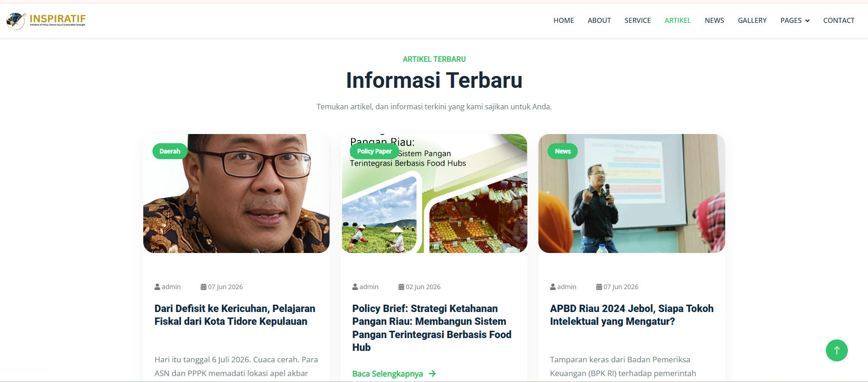Image resolution: width=868 pixels, height=382 pixels.
Task: Click the calendar icon on the Tidore article
Action: (203, 287)
